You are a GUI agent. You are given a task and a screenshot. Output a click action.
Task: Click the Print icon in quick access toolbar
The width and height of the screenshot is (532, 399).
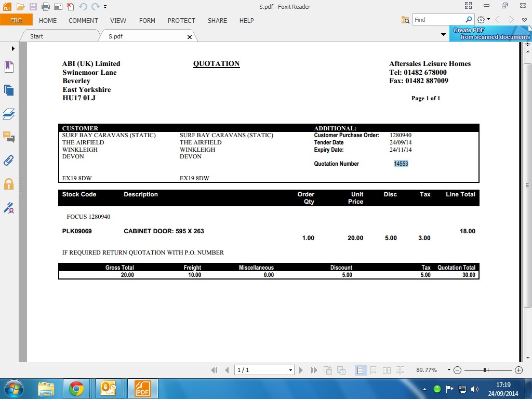(45, 7)
